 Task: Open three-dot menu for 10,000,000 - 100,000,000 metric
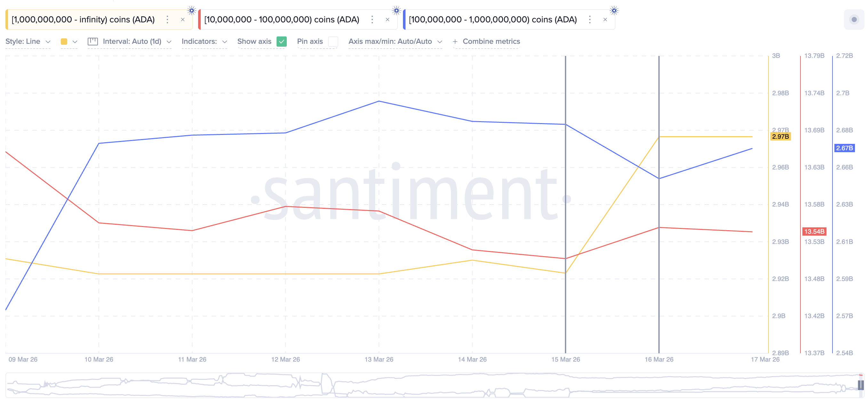(372, 20)
